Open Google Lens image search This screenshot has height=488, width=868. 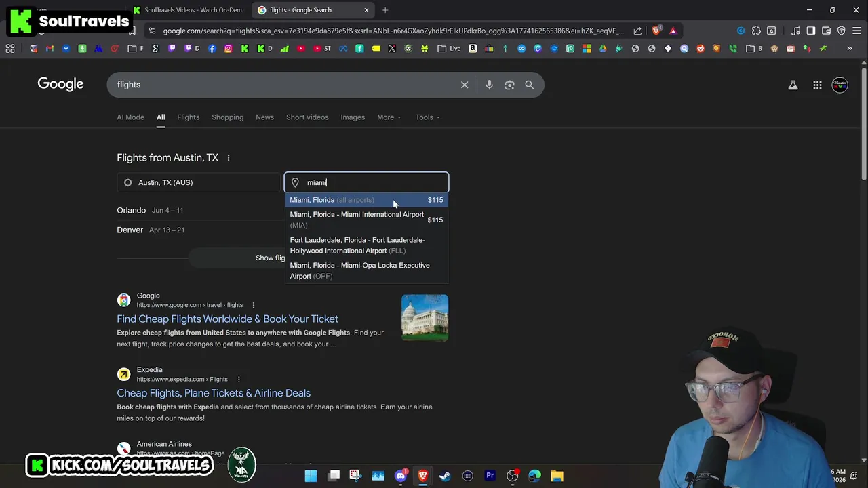pos(509,85)
